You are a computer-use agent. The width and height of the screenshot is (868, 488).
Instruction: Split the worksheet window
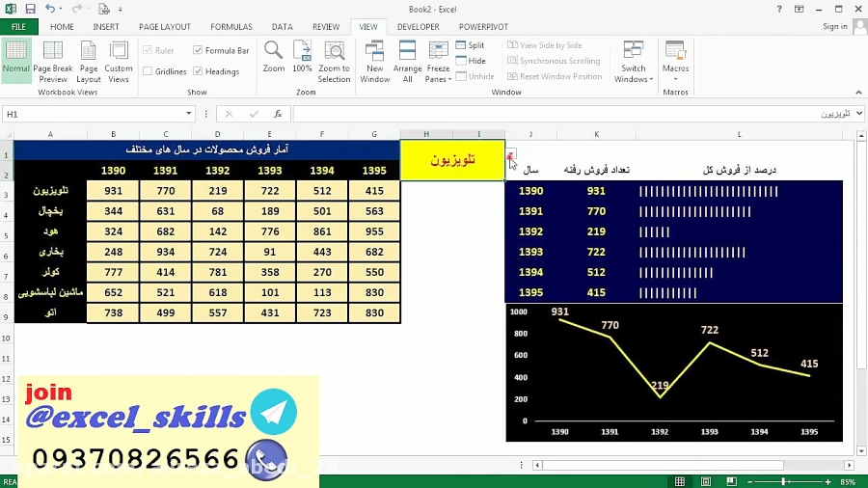(x=470, y=45)
